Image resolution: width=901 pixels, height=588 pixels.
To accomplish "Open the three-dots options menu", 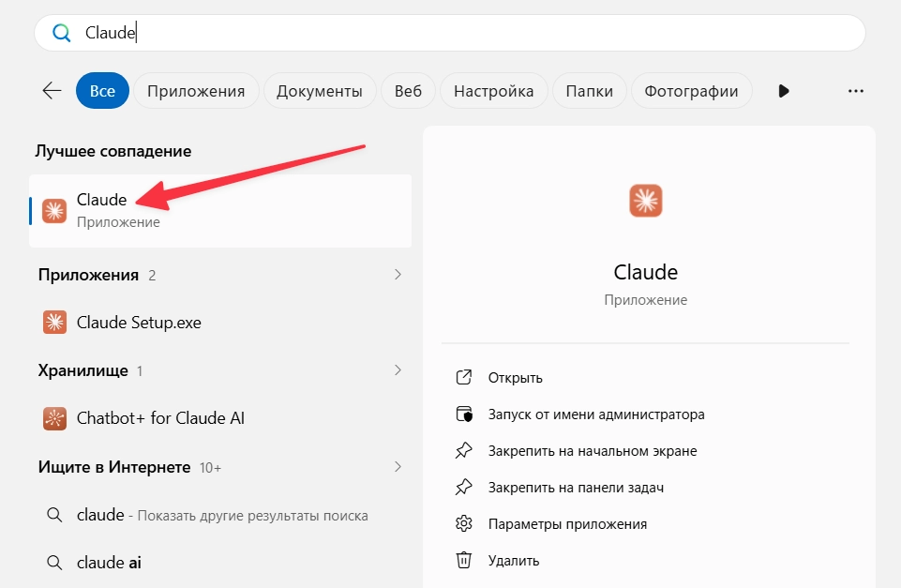I will coord(856,91).
